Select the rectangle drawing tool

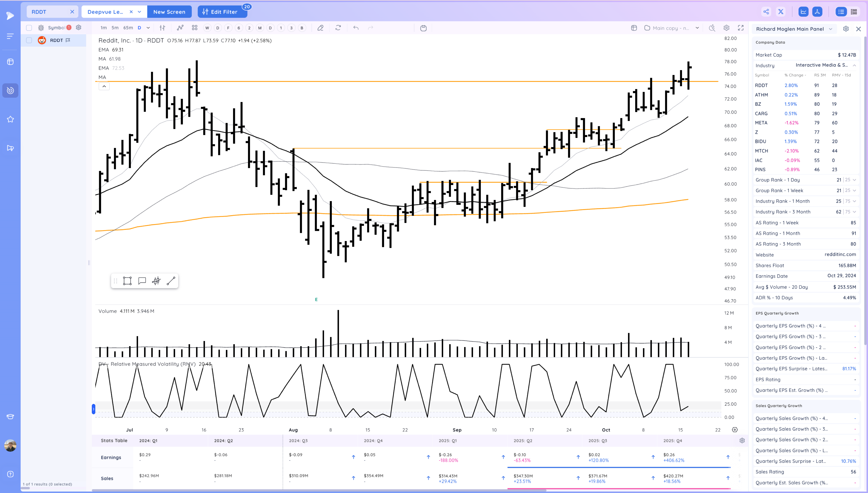tap(127, 281)
